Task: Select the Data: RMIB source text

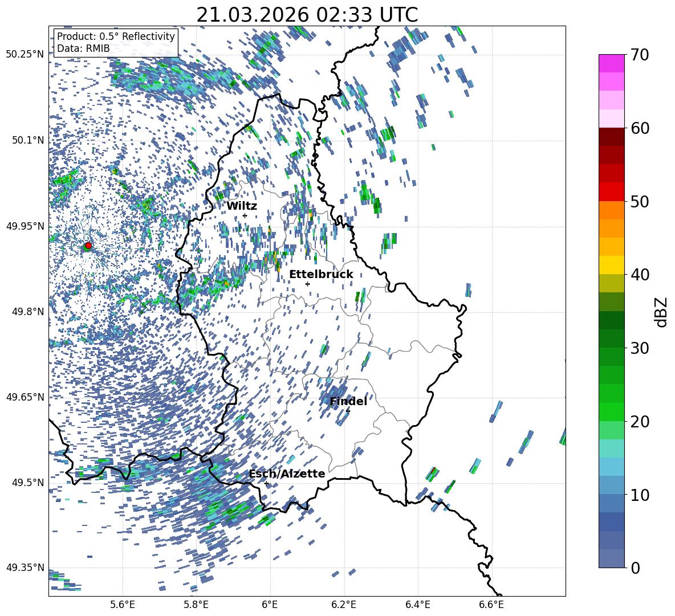Action: (83, 48)
